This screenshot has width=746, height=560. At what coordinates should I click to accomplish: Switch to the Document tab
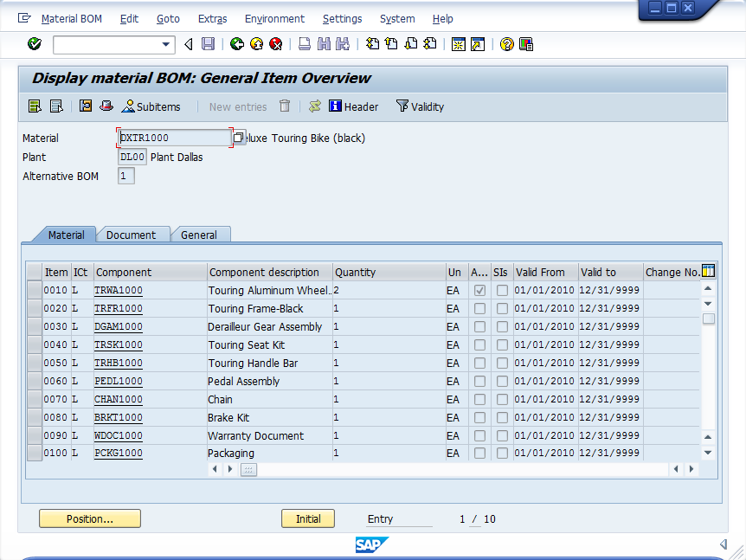tap(131, 235)
